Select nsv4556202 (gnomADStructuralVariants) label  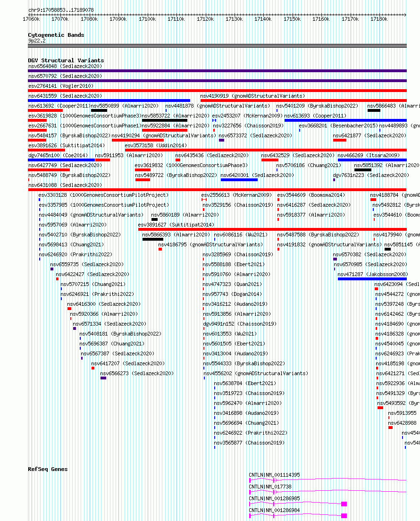point(255,374)
